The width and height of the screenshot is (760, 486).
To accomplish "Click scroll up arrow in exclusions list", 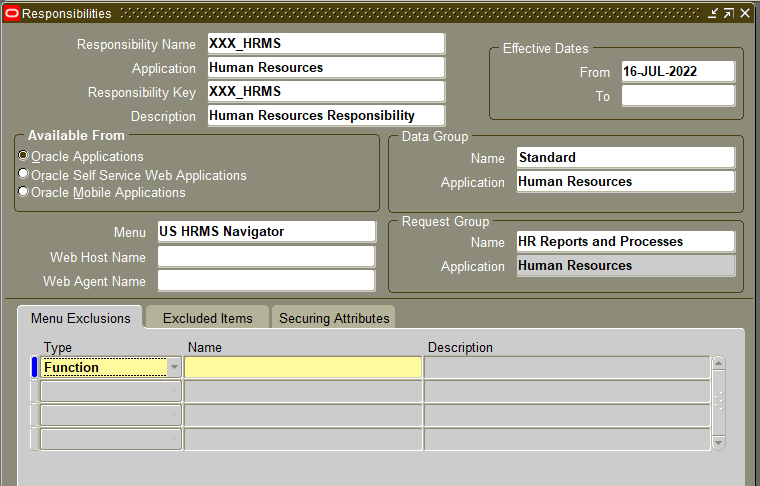I will tap(718, 363).
